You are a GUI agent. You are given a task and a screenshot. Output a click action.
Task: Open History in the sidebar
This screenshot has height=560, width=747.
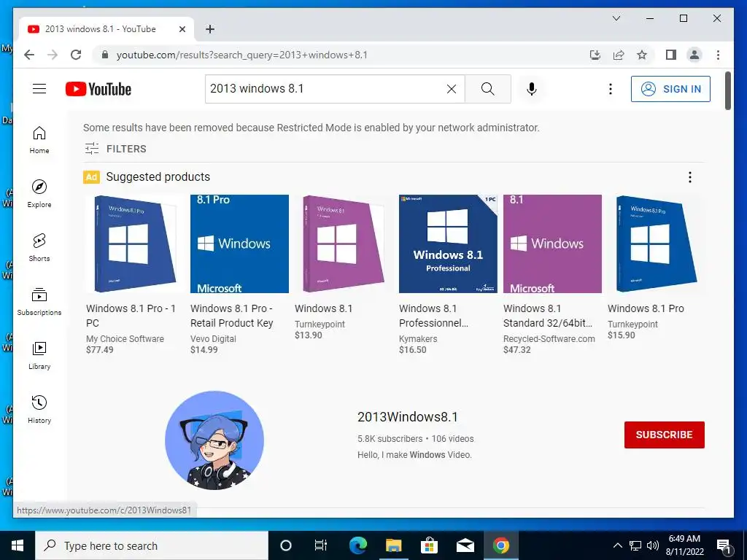click(39, 410)
